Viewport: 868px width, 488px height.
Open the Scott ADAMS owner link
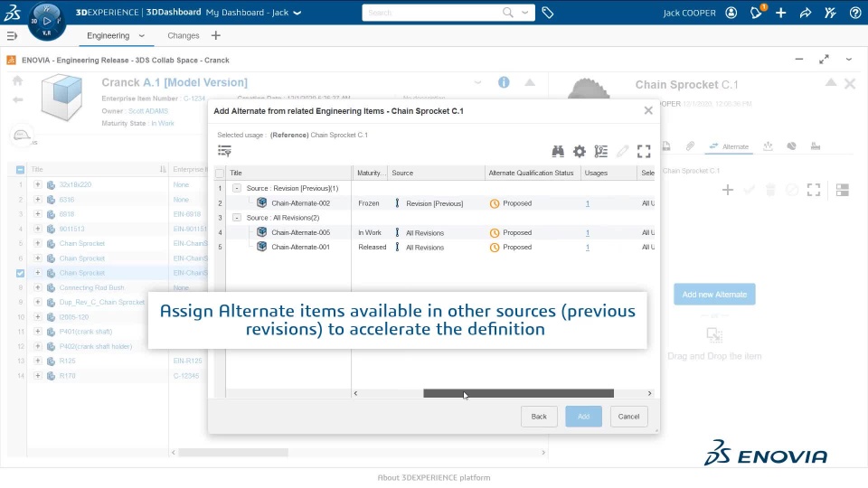(x=147, y=111)
